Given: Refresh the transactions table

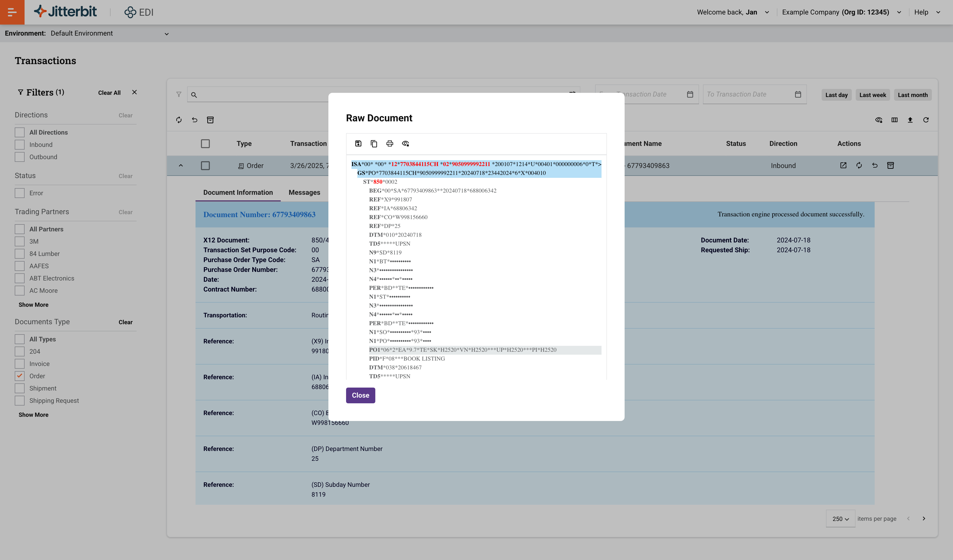Looking at the screenshot, I should tap(926, 120).
